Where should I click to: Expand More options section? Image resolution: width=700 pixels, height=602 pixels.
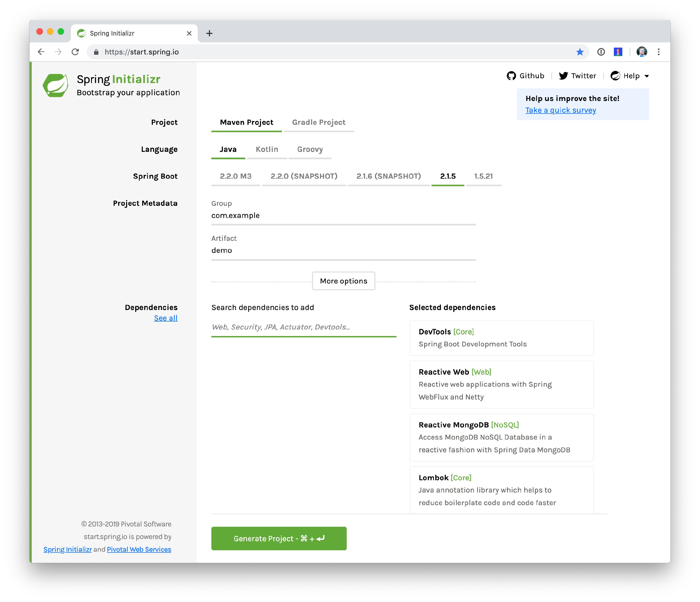(343, 281)
